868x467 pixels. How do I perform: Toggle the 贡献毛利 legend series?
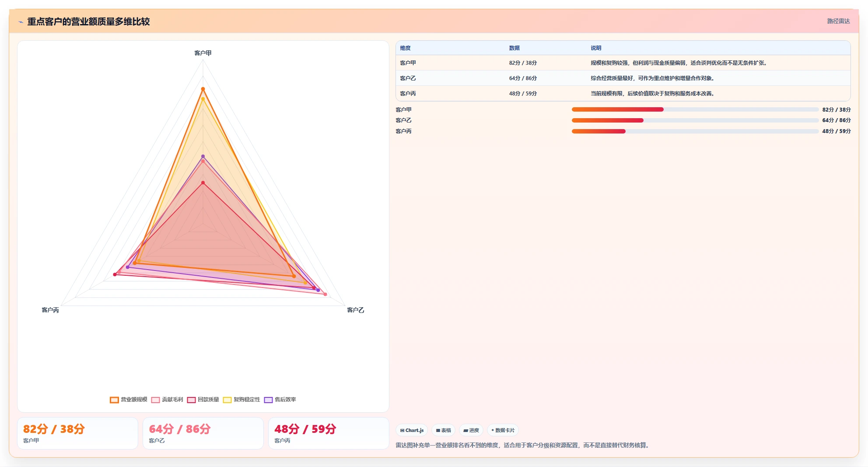tap(167, 400)
